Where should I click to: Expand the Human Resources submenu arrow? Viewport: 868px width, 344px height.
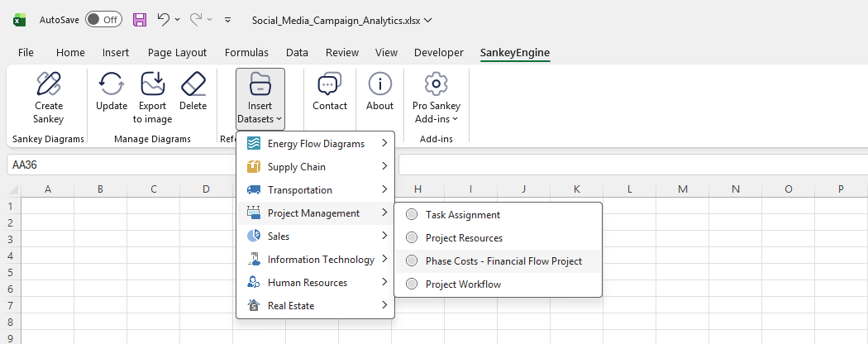click(384, 282)
